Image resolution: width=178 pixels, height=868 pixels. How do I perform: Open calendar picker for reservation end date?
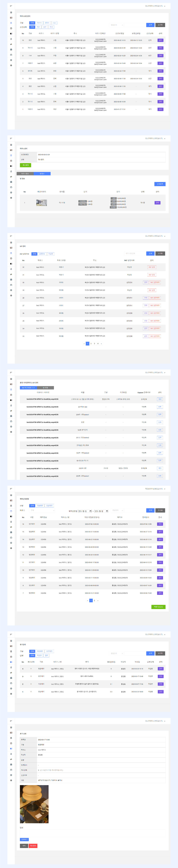pyautogui.click(x=107, y=511)
